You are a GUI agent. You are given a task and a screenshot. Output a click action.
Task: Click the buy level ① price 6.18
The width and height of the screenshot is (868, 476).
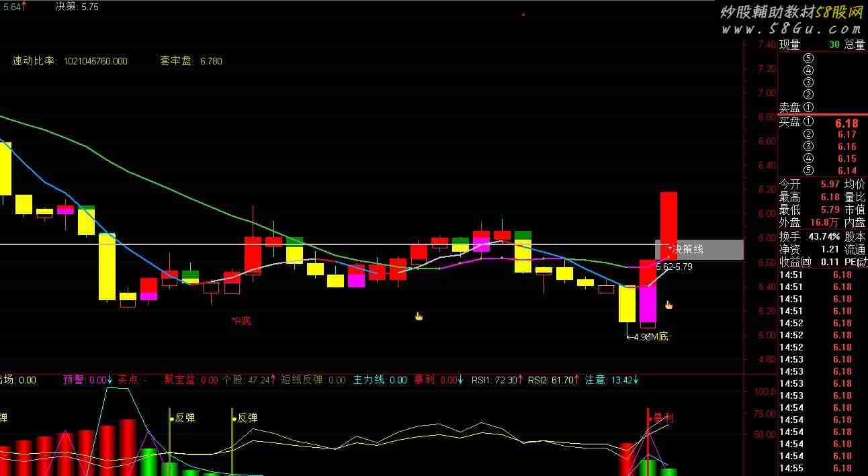846,124
